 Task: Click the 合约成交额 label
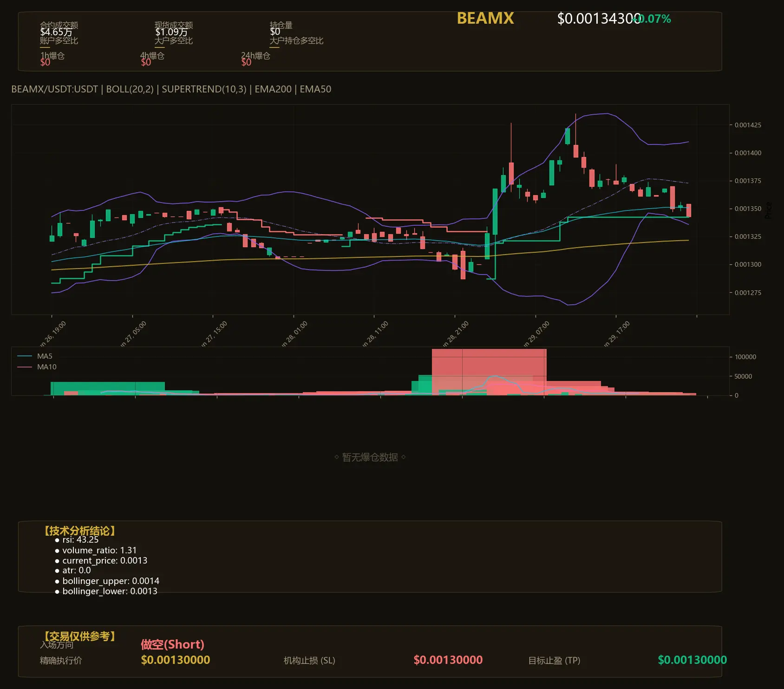coord(59,25)
